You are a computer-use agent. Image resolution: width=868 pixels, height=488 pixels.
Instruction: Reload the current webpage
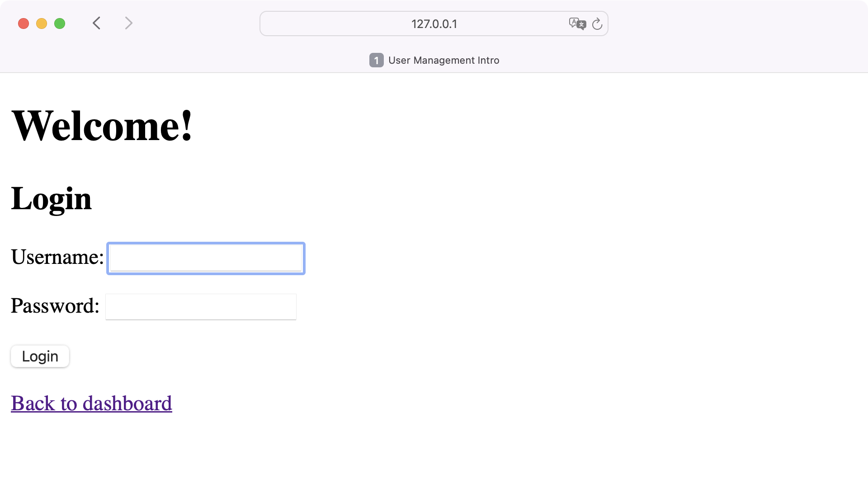click(x=597, y=24)
